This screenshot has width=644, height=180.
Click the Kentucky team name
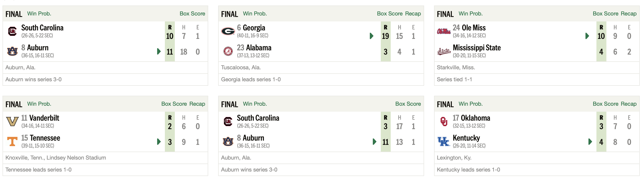[466, 138]
